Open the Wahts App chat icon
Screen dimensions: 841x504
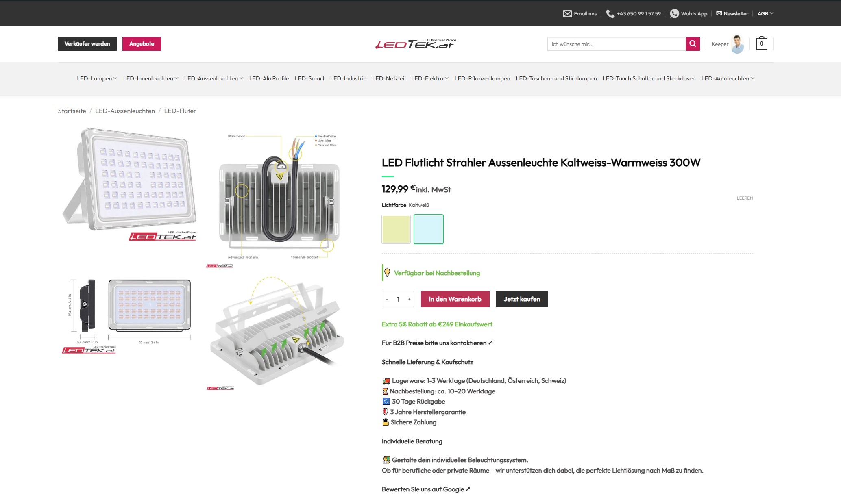click(674, 14)
